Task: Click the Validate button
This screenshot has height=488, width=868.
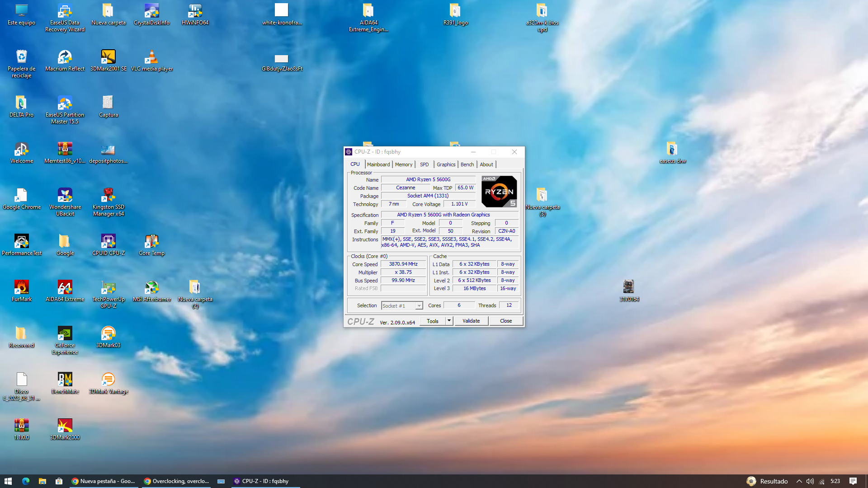Action: tap(471, 321)
